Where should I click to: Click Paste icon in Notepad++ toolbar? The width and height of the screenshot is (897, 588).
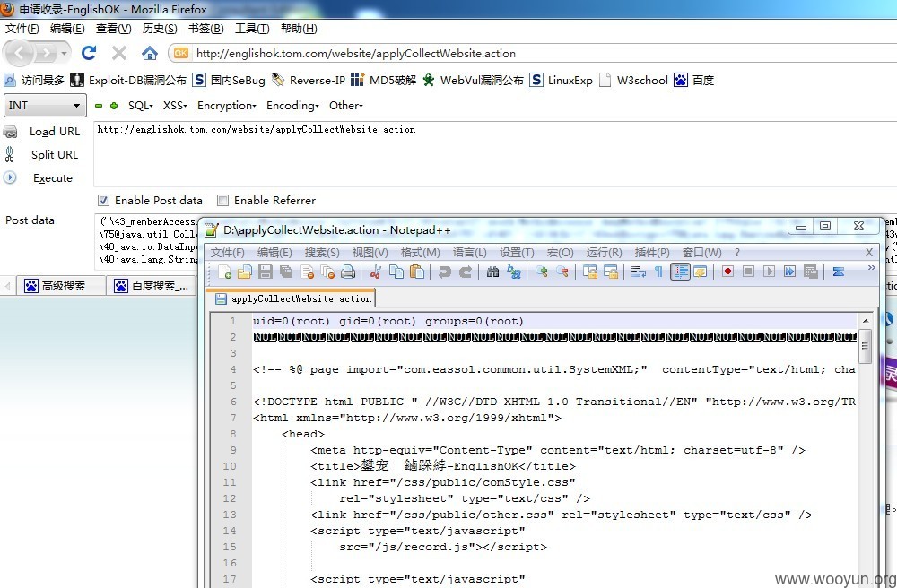417,272
